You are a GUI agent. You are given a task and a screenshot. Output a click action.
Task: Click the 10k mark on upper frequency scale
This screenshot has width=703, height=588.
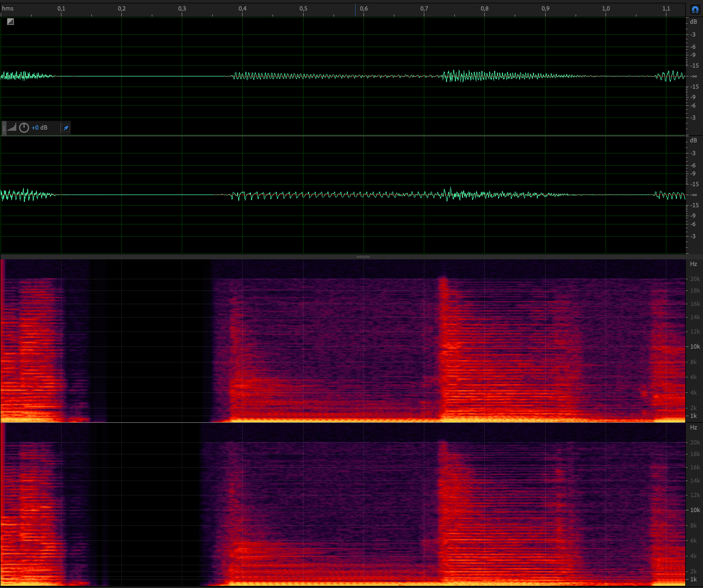pyautogui.click(x=694, y=346)
